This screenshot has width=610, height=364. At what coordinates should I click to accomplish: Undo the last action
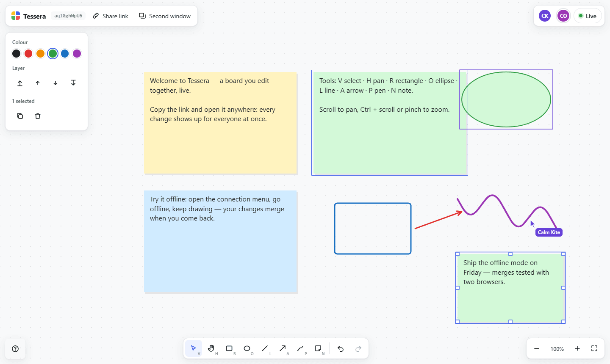(341, 348)
